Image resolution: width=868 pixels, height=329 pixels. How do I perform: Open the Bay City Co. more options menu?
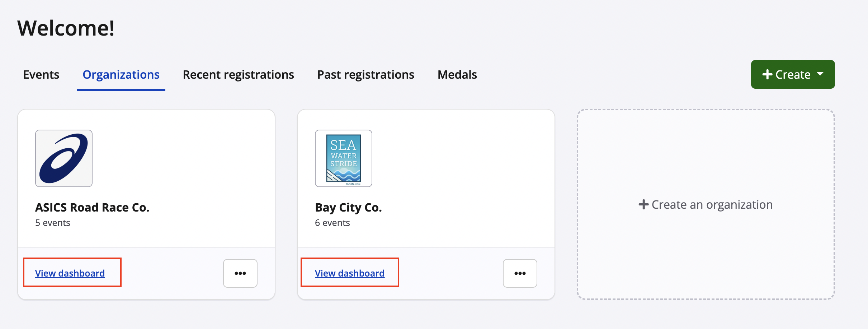520,273
